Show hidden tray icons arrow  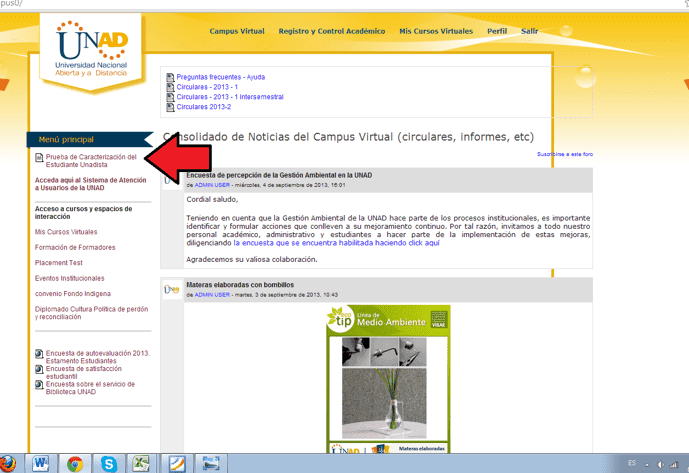[647, 465]
